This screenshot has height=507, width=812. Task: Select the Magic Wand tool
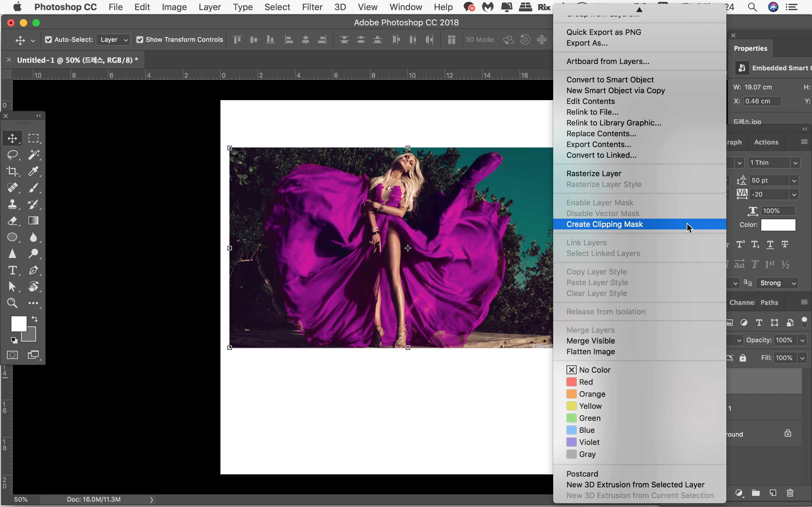pyautogui.click(x=34, y=155)
